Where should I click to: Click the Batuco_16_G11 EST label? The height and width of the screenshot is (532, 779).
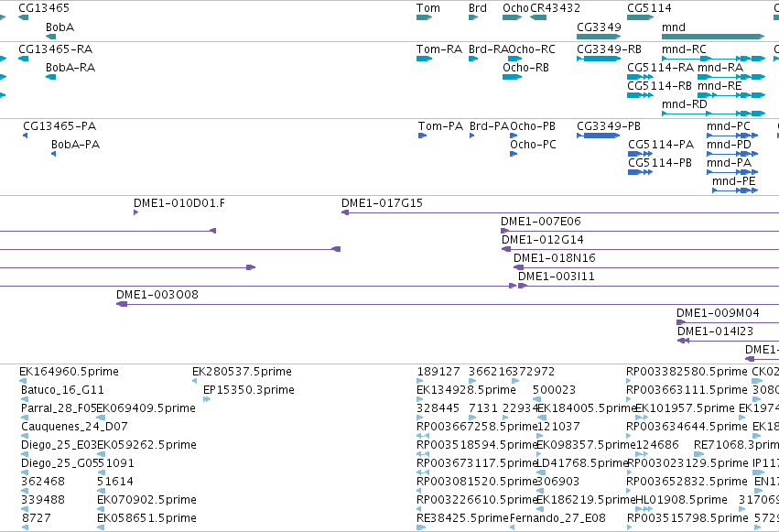[62, 390]
